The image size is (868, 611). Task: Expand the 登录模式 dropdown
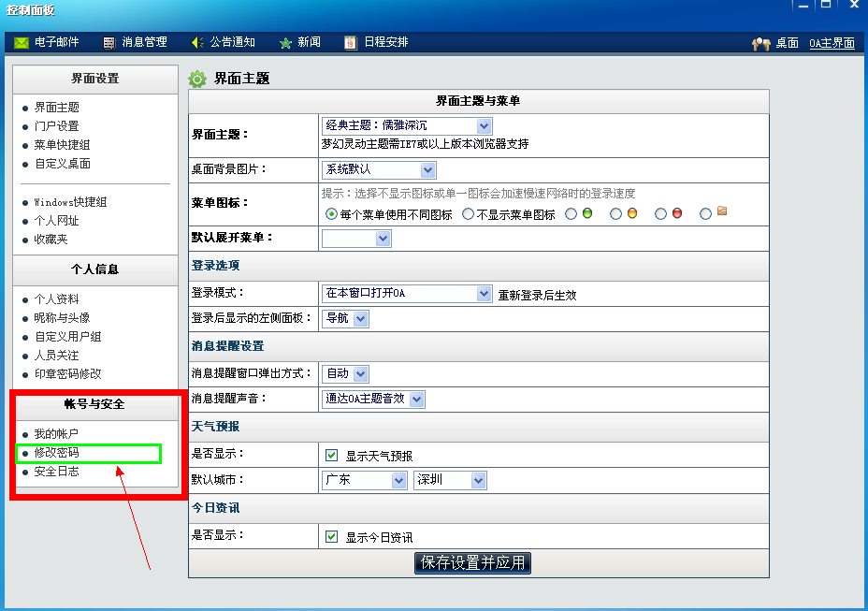[484, 294]
